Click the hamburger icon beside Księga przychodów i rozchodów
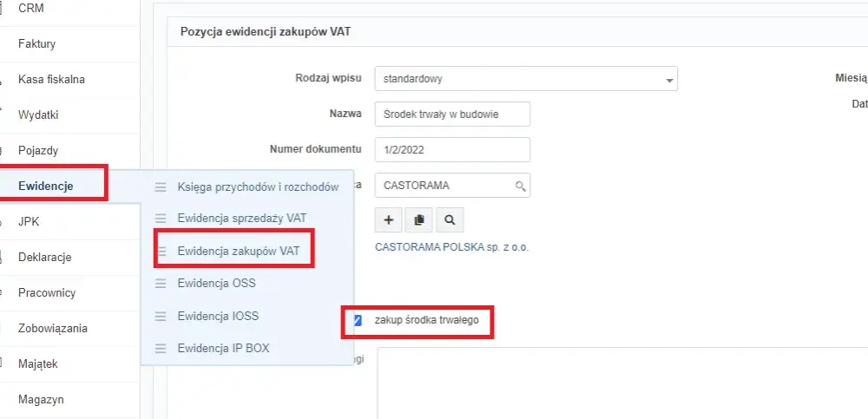The height and width of the screenshot is (419, 868). click(161, 187)
